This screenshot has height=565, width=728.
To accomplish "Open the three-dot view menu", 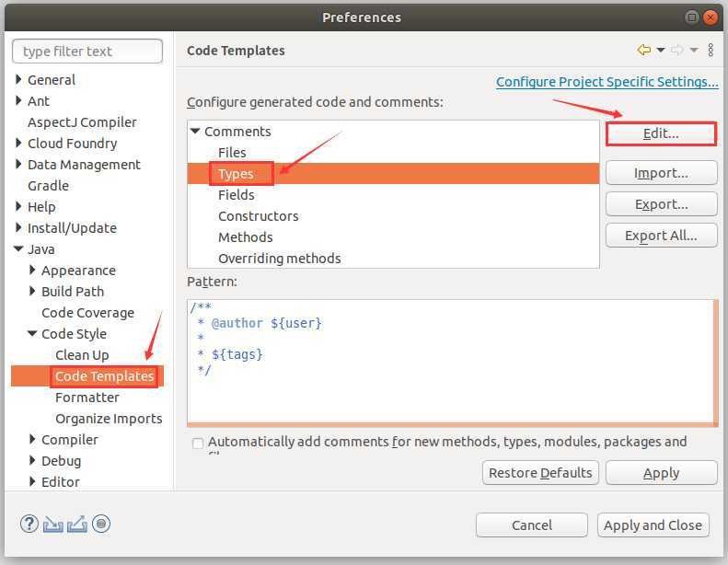I will 711,51.
